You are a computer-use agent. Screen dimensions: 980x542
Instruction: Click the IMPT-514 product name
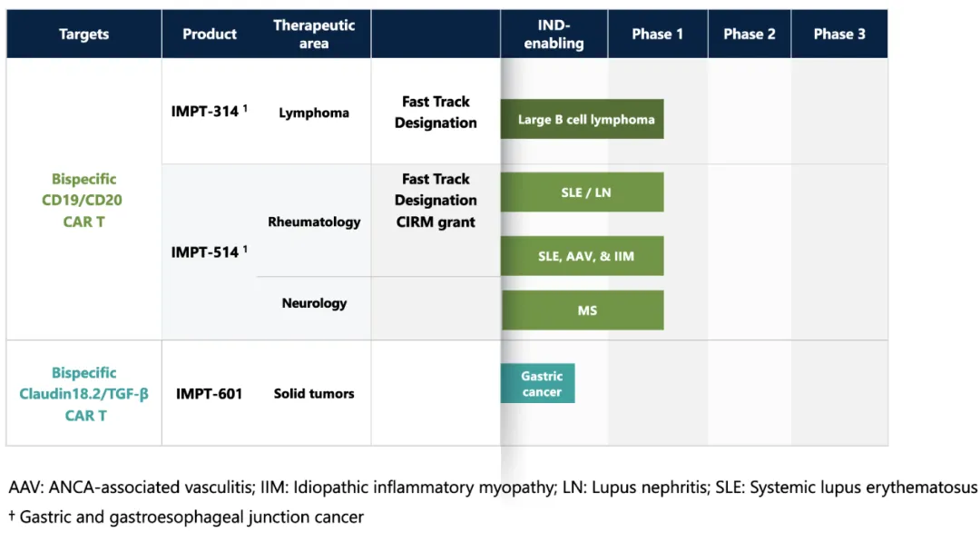[x=206, y=252]
